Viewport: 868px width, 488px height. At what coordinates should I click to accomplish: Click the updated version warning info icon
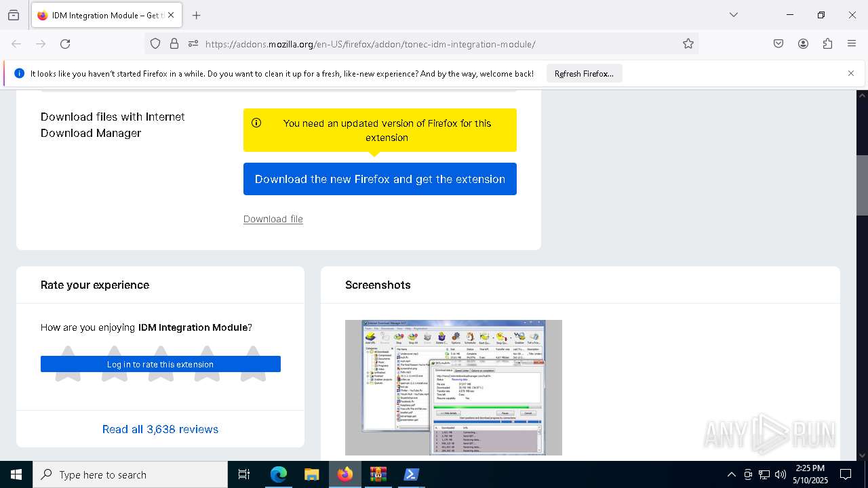click(256, 123)
